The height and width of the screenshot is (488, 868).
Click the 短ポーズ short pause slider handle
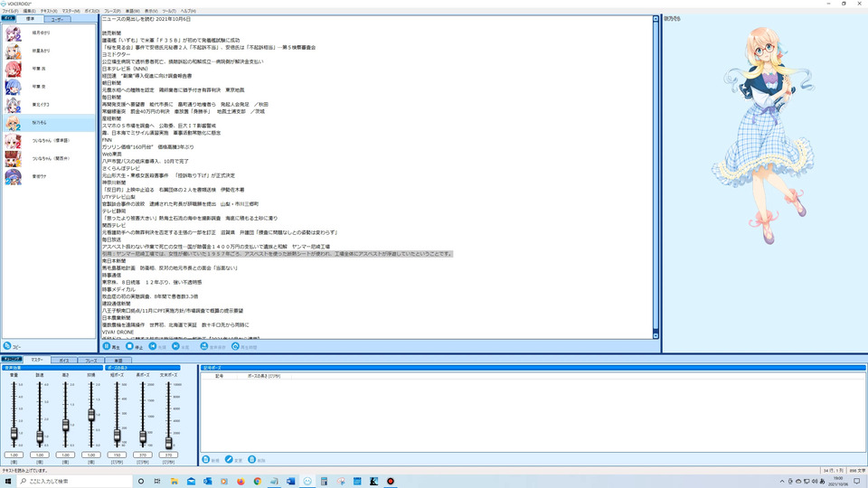click(117, 436)
